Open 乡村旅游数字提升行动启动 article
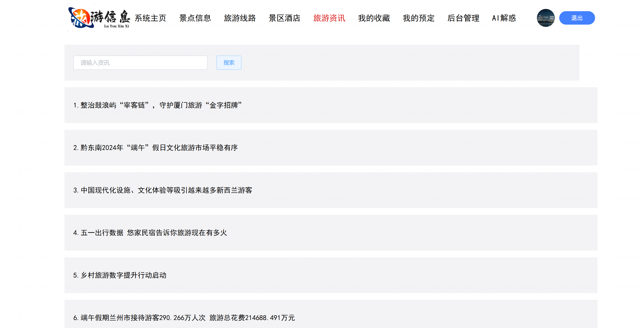The image size is (644, 328). 120,275
